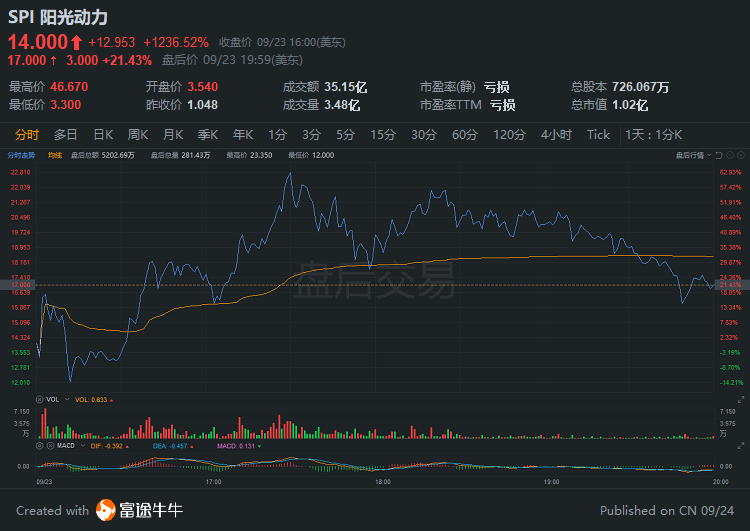This screenshot has width=750, height=531.
Task: Click the Futu bull logo icon
Action: (106, 510)
